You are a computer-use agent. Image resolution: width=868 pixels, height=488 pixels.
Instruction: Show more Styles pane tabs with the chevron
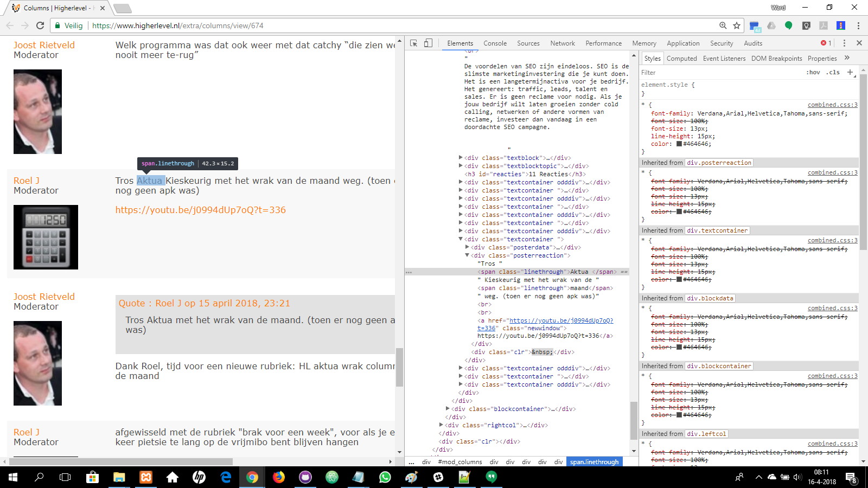(847, 58)
